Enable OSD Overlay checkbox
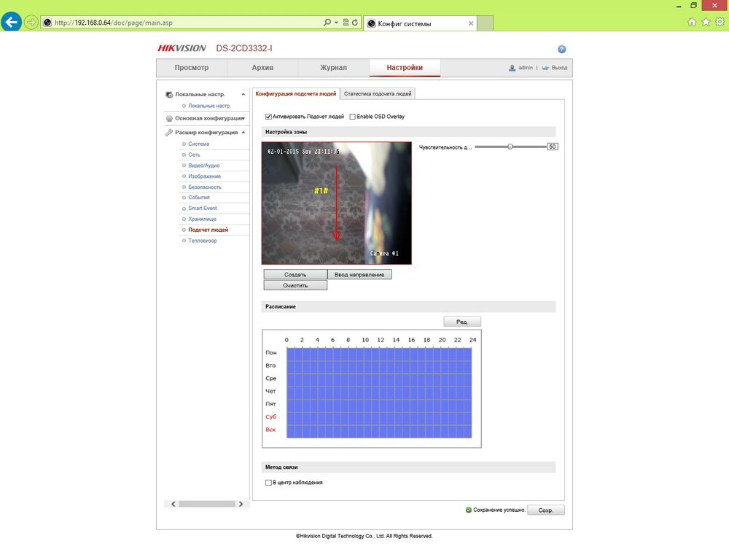Screen dimensions: 729x560 [x=353, y=117]
